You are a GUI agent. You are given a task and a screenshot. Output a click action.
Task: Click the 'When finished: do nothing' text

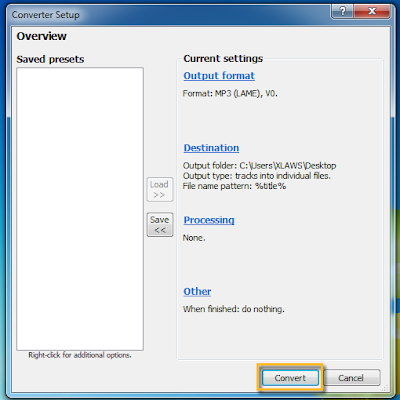[x=234, y=309]
